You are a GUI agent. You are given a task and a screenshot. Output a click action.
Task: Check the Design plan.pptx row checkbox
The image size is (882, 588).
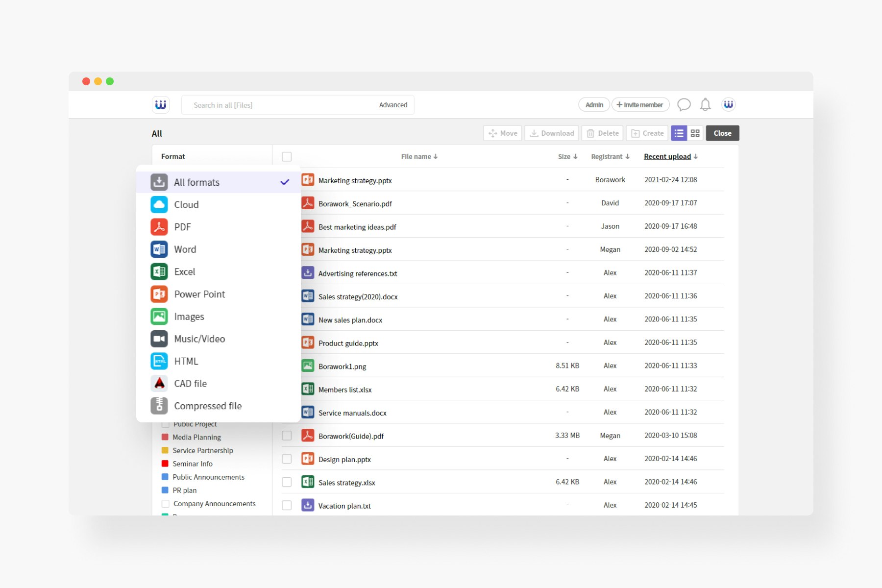(287, 459)
